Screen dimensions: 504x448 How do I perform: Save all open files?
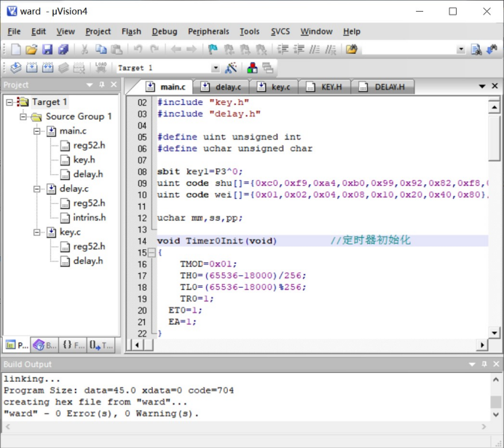(x=63, y=50)
